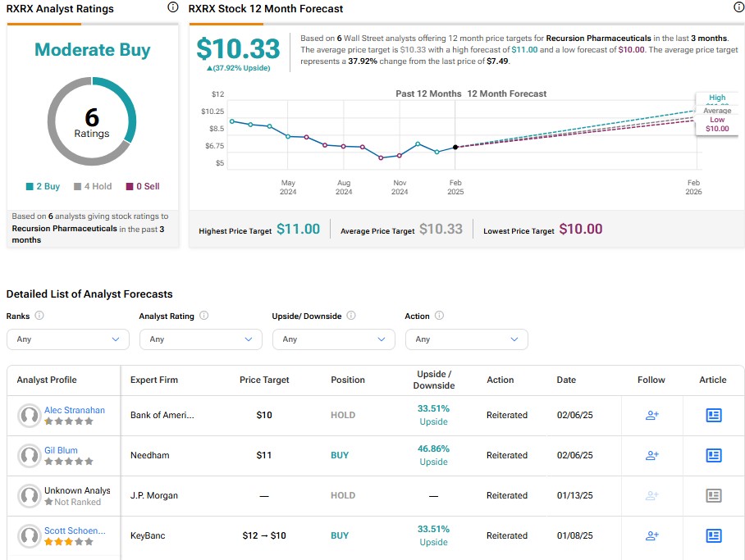Click info icon next to Analyst Rating filter
Image resolution: width=745 pixels, height=560 pixels.
coord(203,316)
